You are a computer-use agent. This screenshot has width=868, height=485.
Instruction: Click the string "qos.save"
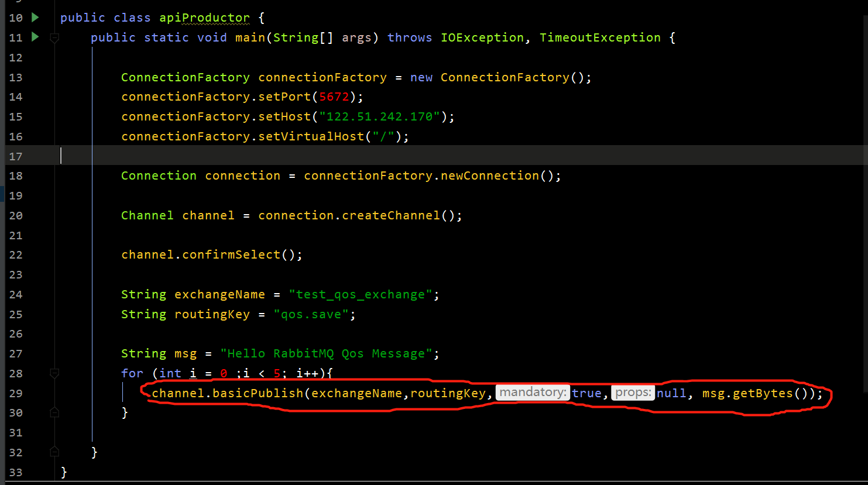311,314
